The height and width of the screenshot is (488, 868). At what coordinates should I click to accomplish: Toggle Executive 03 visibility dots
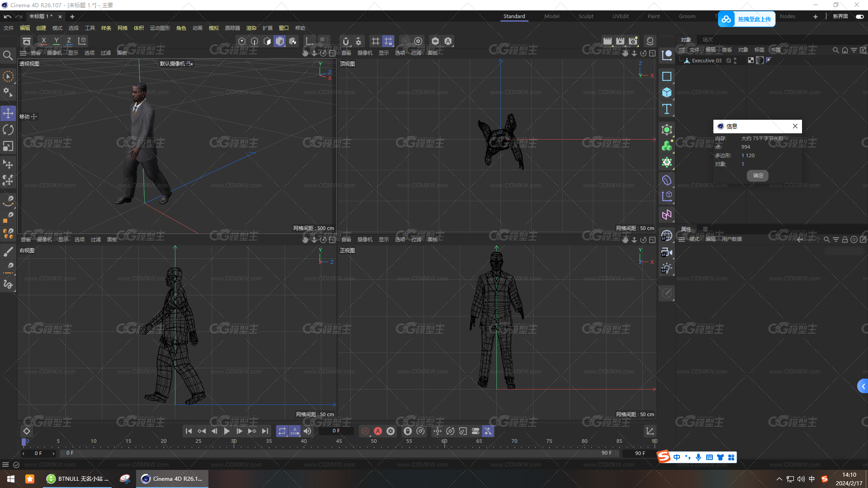click(735, 61)
